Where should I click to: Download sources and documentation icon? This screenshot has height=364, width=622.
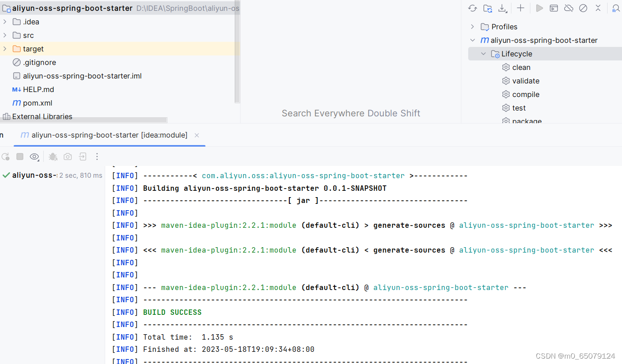[502, 8]
